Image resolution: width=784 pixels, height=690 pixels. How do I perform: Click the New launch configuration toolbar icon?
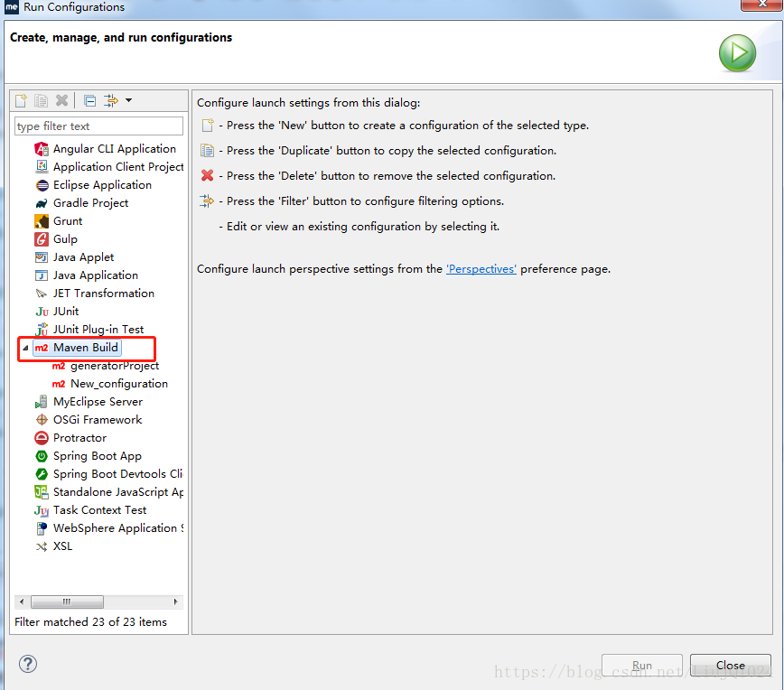21,100
